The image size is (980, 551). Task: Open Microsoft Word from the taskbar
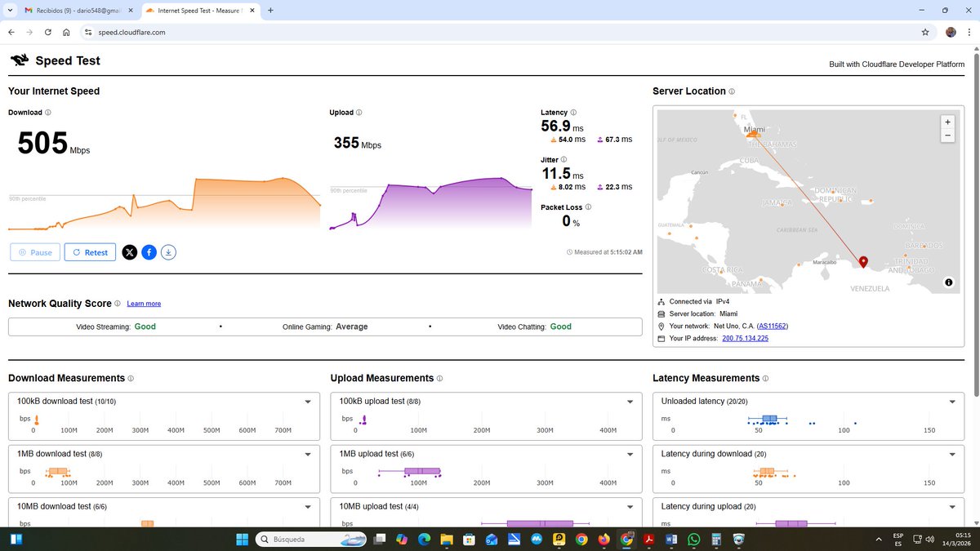tap(671, 539)
